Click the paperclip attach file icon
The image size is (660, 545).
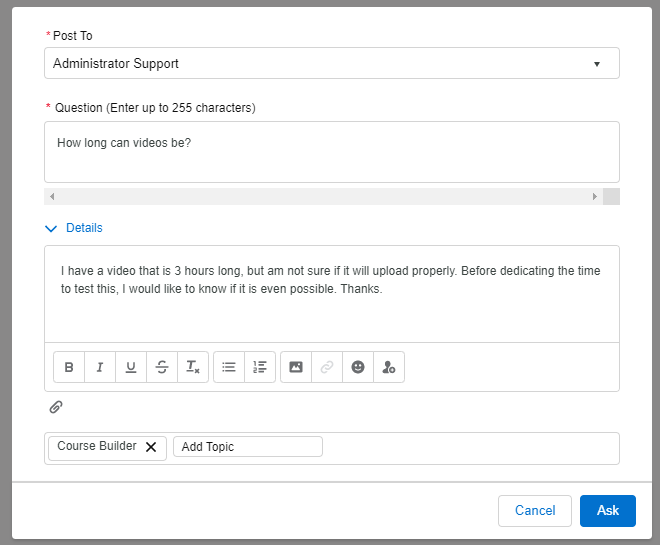tap(56, 407)
